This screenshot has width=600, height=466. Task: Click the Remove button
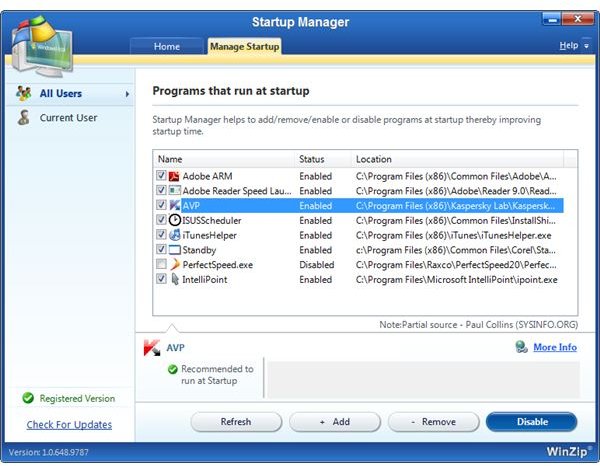click(434, 422)
